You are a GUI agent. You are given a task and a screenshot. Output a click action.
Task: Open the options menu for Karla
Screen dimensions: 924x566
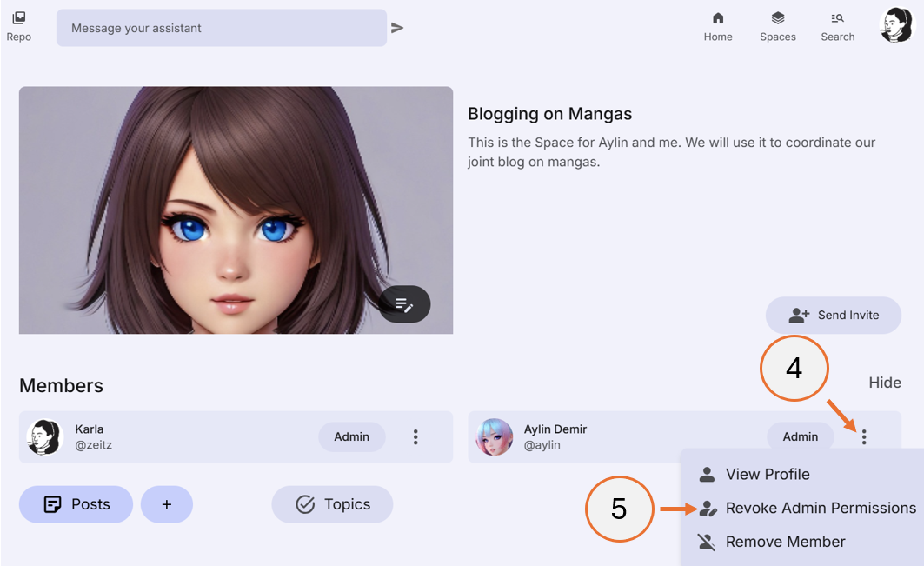tap(416, 437)
